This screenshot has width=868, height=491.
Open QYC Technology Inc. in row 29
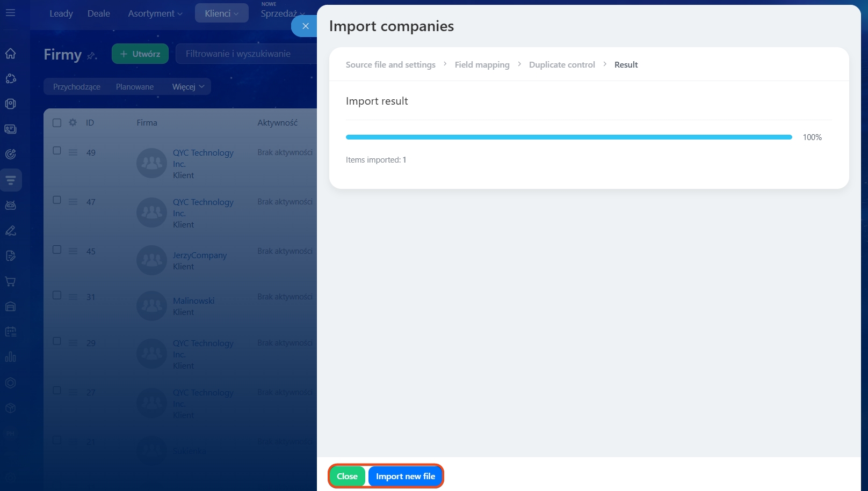pos(203,349)
